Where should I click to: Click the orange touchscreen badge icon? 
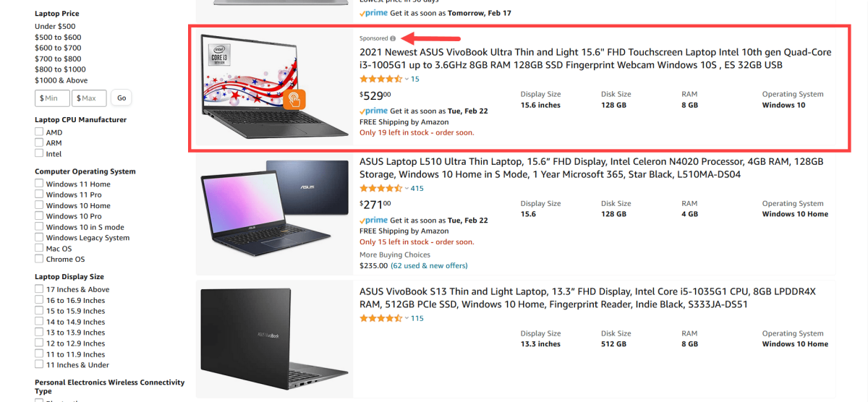[294, 99]
